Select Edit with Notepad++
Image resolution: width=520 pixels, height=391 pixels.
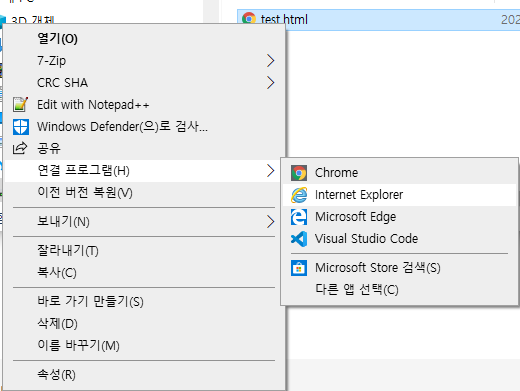[x=144, y=105]
